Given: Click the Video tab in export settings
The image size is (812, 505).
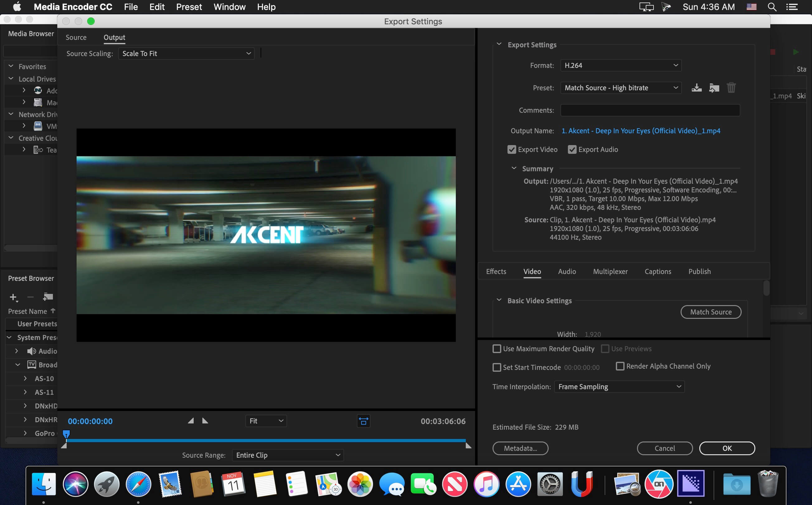Looking at the screenshot, I should [532, 271].
